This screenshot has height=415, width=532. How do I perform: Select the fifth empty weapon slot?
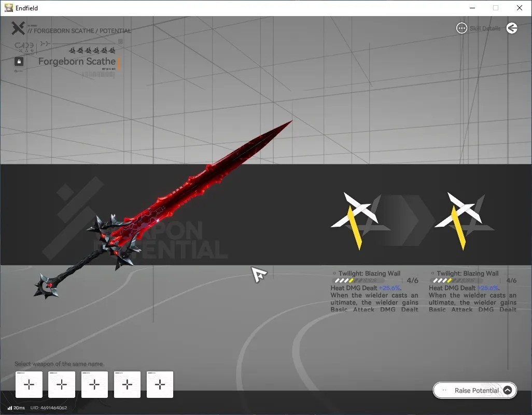pyautogui.click(x=160, y=384)
